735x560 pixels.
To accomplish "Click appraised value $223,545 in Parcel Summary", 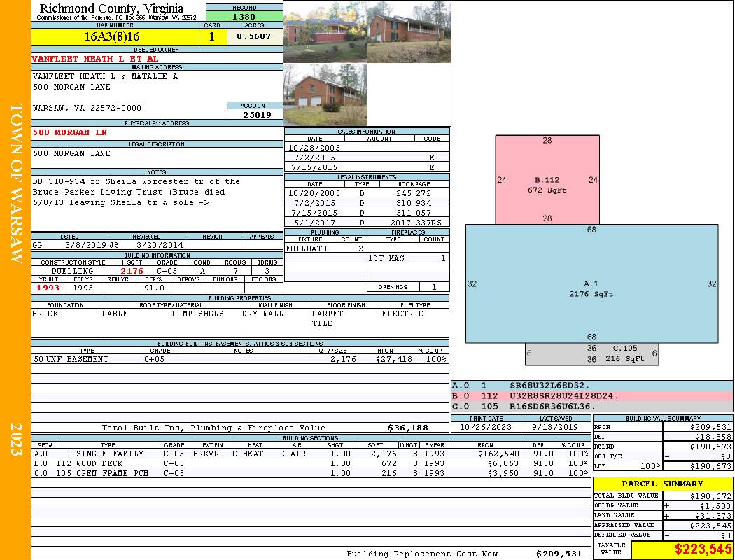I will pos(710,526).
